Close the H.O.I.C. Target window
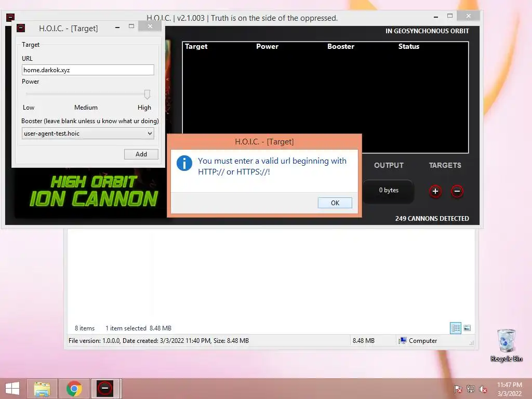Screen dimensions: 532x399 click(150, 26)
